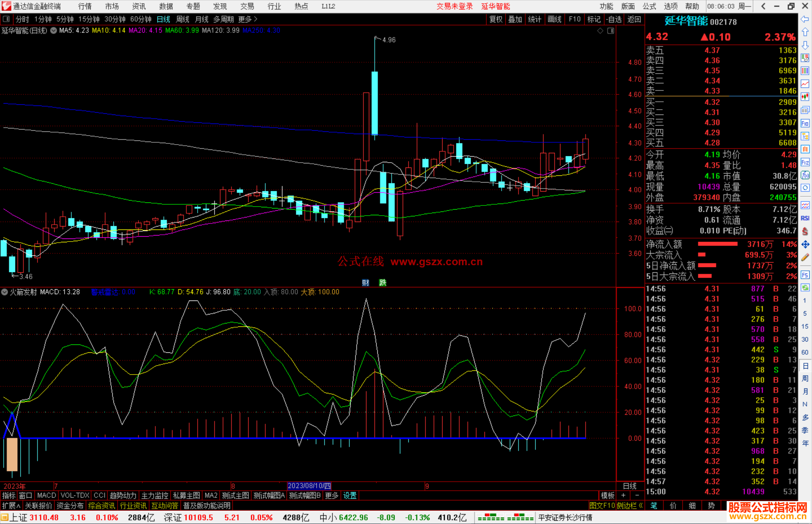
Task: Open the F10 company info sidebar icon
Action: [x=805, y=123]
